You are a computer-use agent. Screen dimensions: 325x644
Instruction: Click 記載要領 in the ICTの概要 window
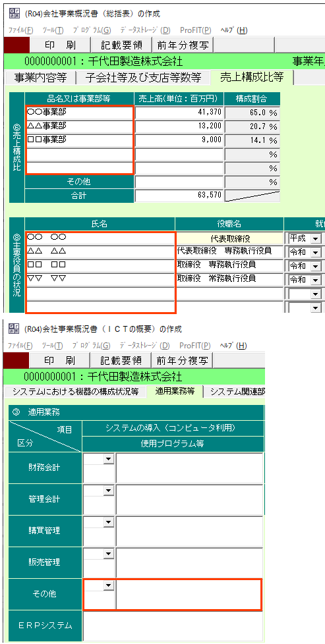[121, 361]
